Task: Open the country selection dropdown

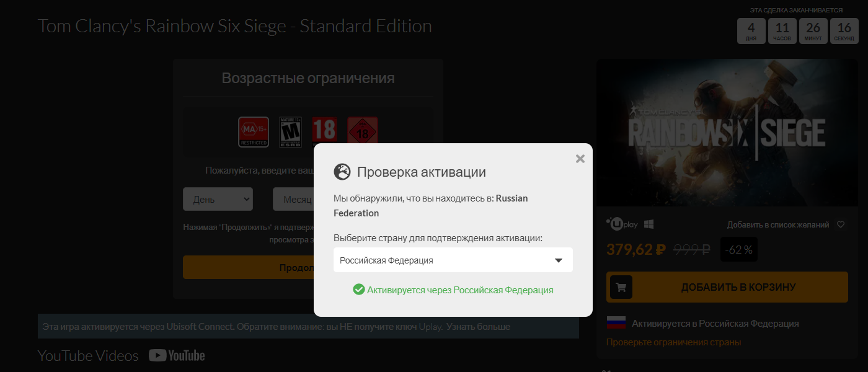Action: pyautogui.click(x=453, y=260)
